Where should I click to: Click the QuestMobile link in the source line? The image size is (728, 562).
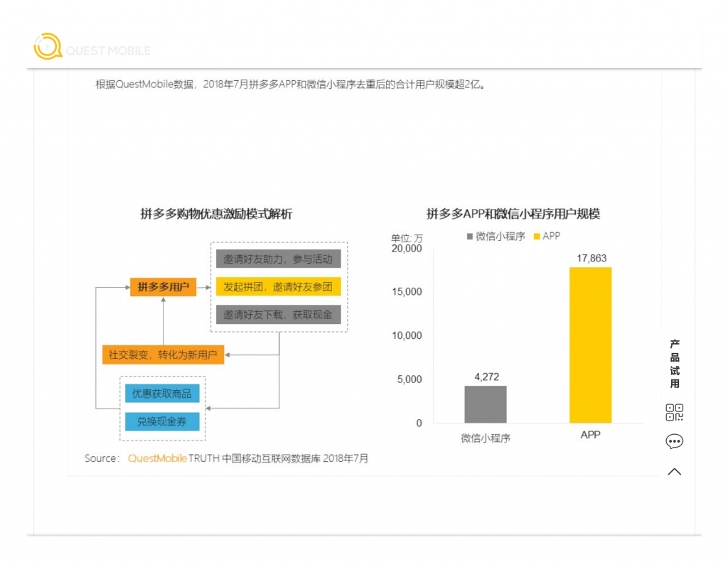coord(156,458)
